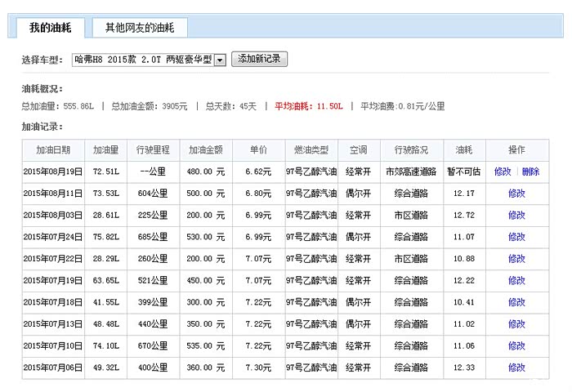
Task: Select the 平均油耗 11.50L red text
Action: [x=307, y=106]
